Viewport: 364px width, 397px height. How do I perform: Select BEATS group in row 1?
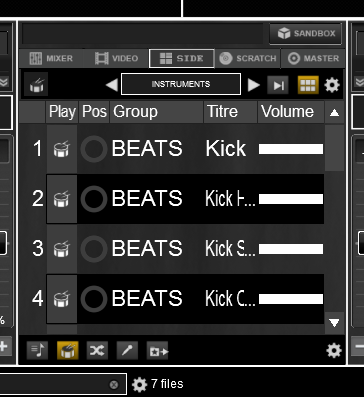click(x=147, y=148)
